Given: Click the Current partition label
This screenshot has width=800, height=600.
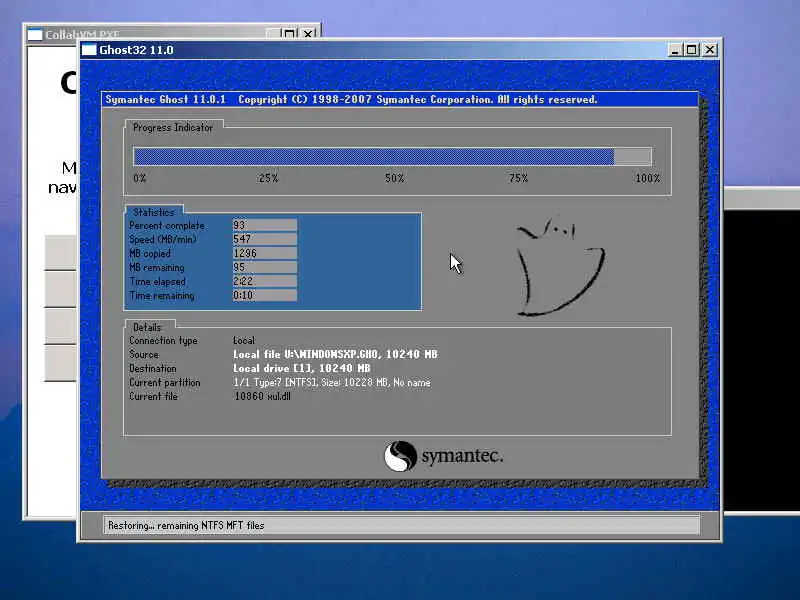Looking at the screenshot, I should point(165,382).
